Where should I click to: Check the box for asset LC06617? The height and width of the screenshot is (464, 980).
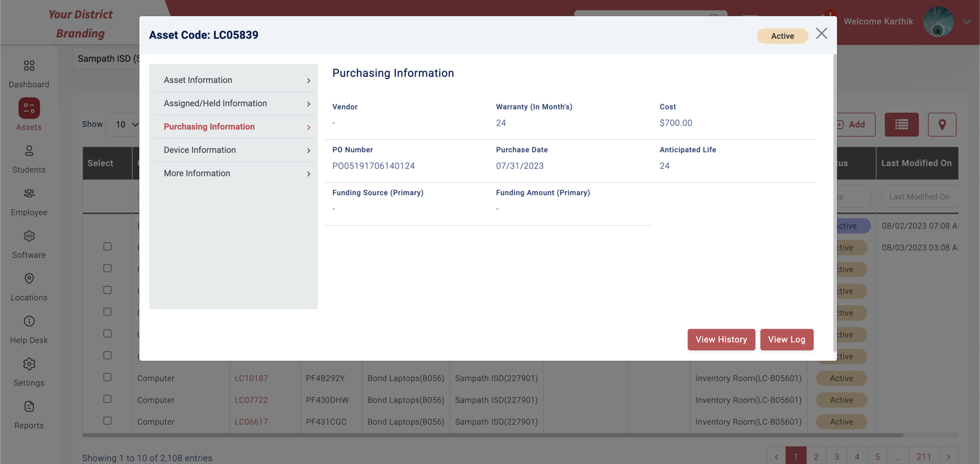107,421
